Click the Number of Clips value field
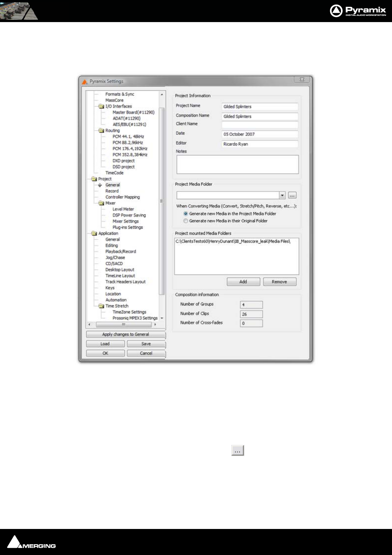The height and width of the screenshot is (555, 392). pos(251,314)
